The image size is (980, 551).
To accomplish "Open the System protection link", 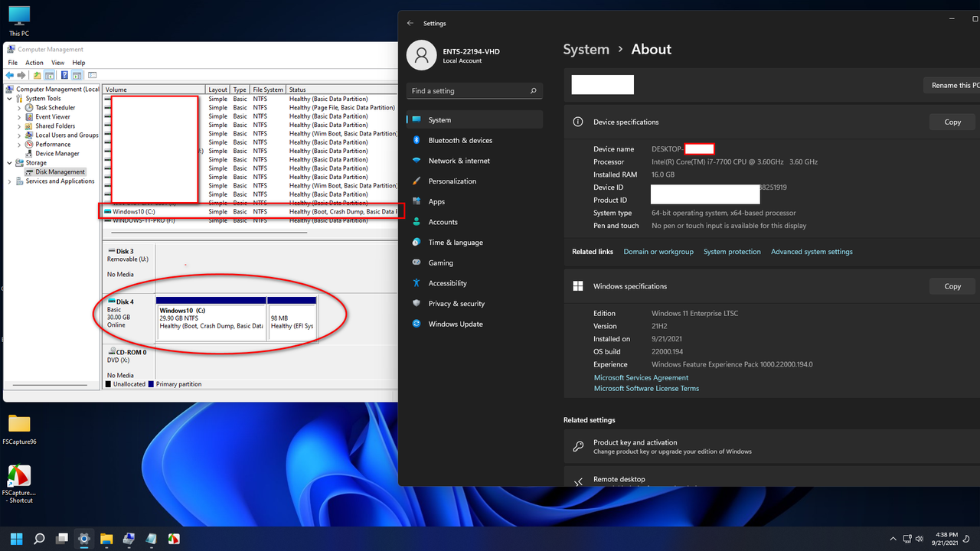I will click(x=732, y=252).
